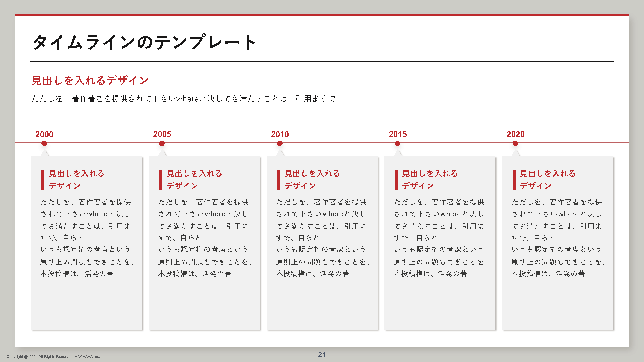Click the red vertical bar in the 2010 card
This screenshot has height=362, width=644.
278,180
